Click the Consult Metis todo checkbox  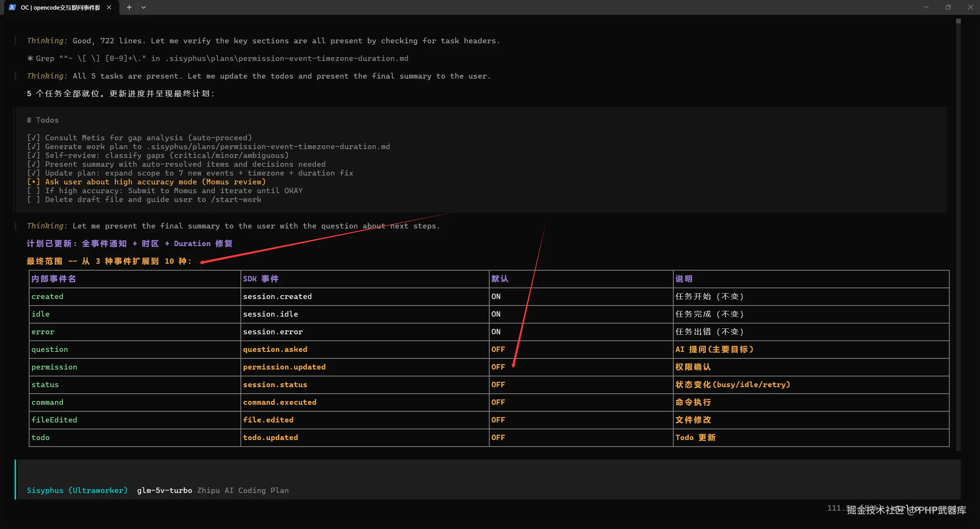tap(33, 138)
